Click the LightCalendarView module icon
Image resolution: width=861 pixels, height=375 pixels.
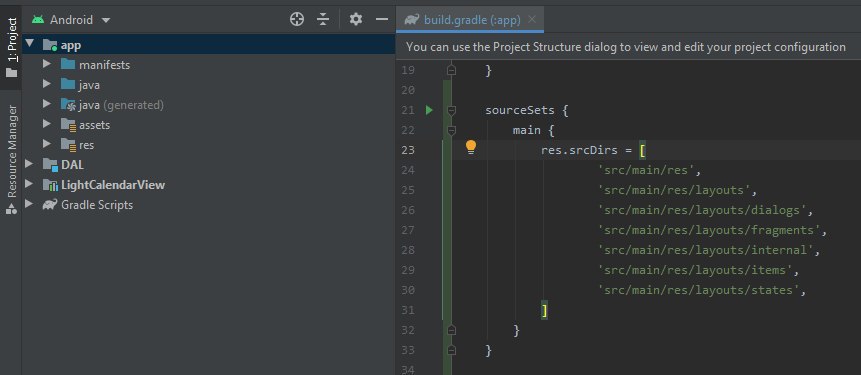tap(50, 185)
